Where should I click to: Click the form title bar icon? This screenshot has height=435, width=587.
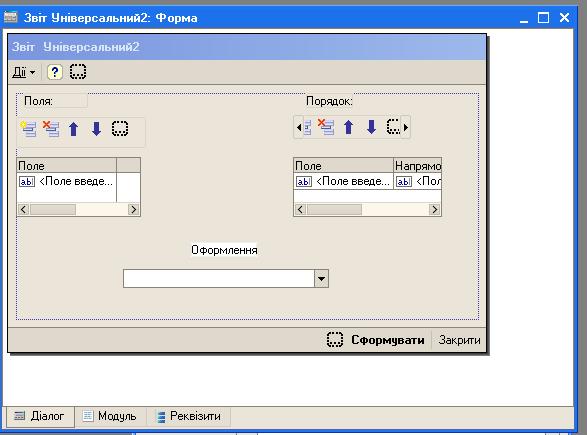(10, 17)
